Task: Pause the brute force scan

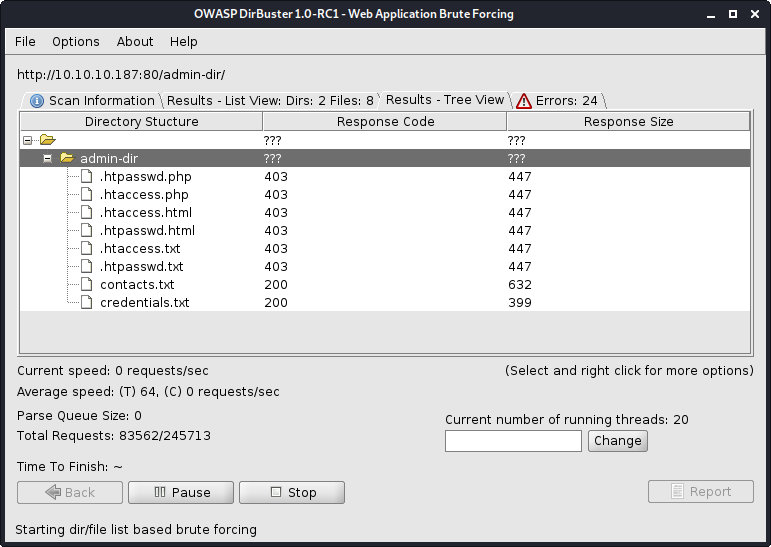Action: [181, 492]
